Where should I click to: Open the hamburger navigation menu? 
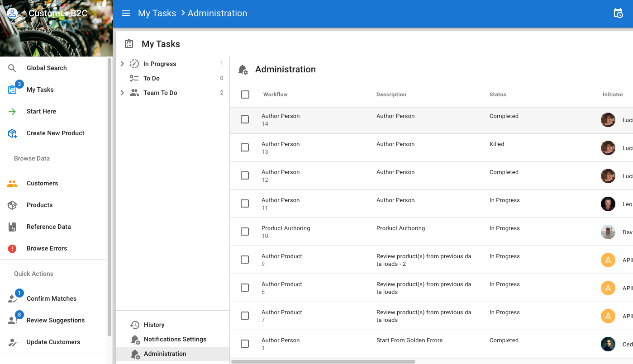click(x=126, y=13)
